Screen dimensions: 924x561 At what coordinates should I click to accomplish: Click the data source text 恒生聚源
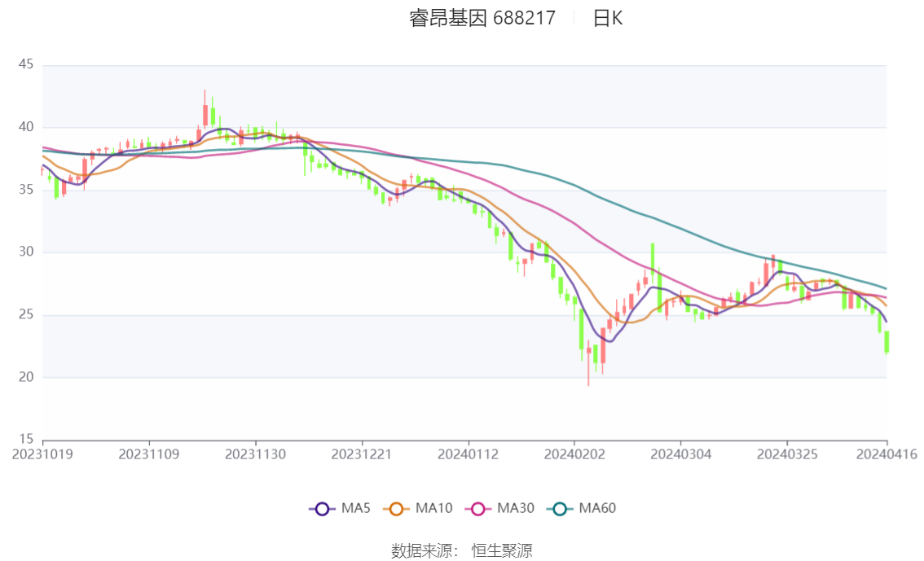click(x=502, y=551)
